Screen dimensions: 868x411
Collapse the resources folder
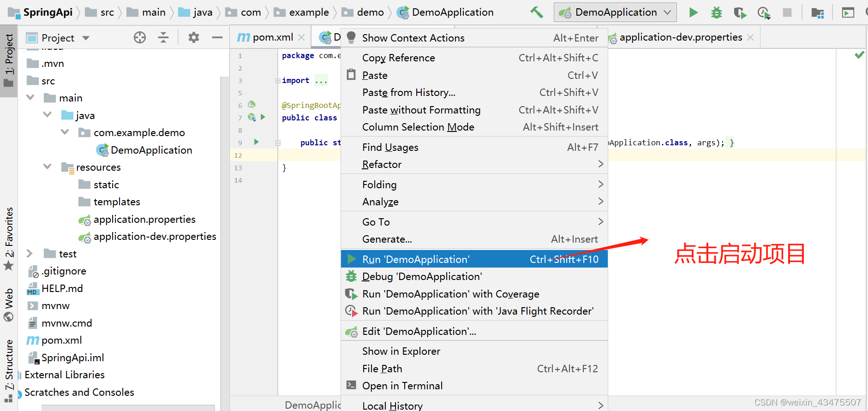(48, 167)
